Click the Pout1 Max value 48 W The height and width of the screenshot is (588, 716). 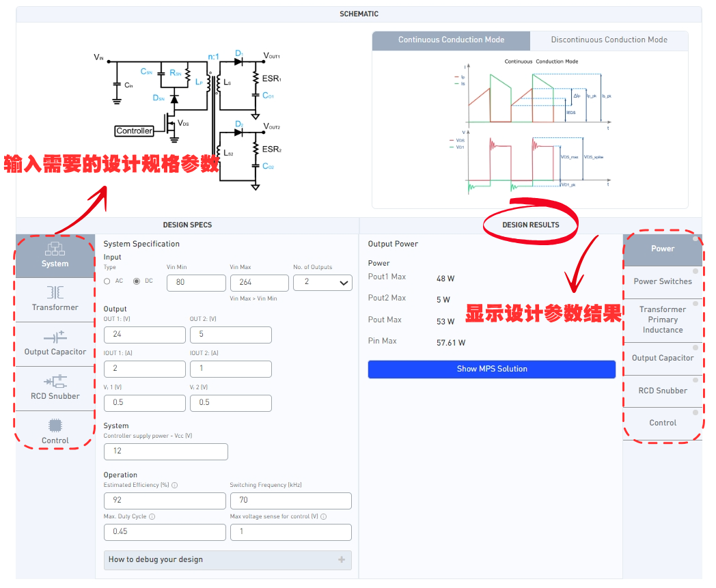[x=445, y=279]
